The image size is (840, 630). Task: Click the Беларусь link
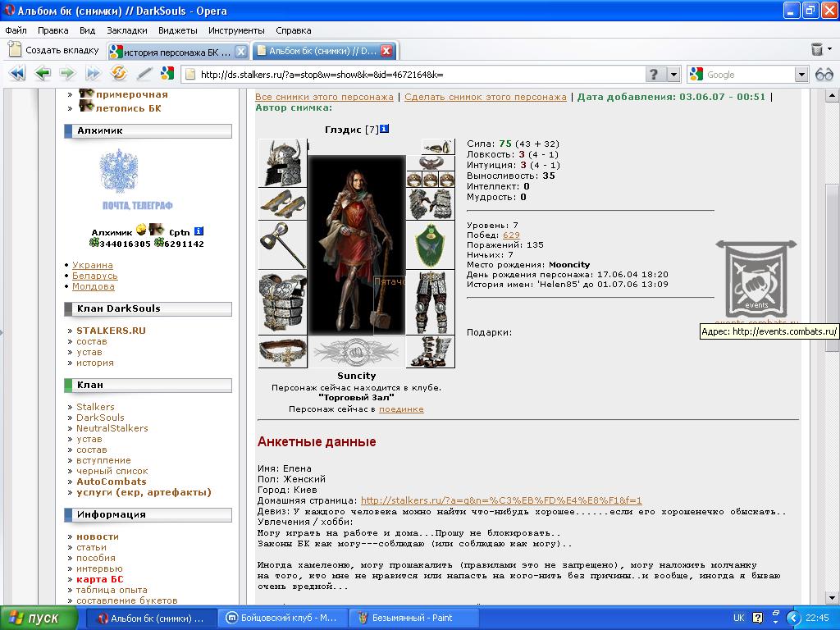point(95,276)
